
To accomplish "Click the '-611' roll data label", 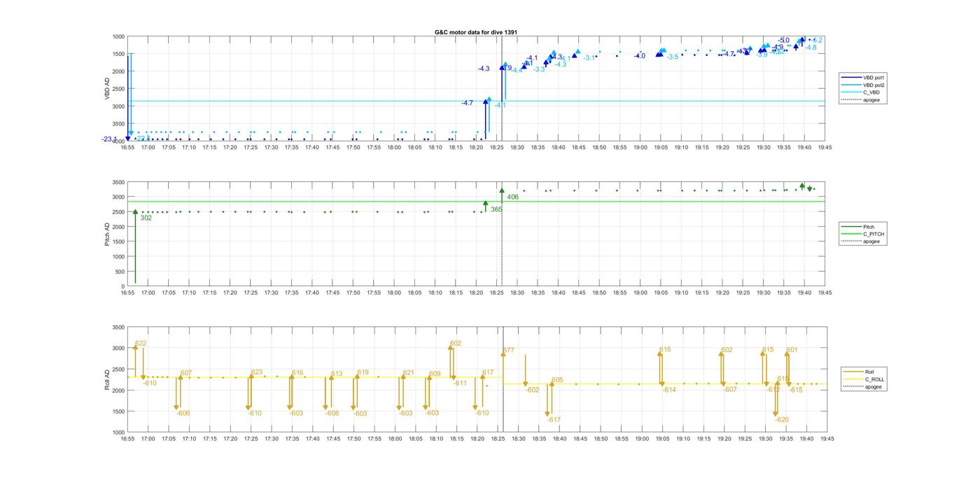I will click(x=460, y=383).
